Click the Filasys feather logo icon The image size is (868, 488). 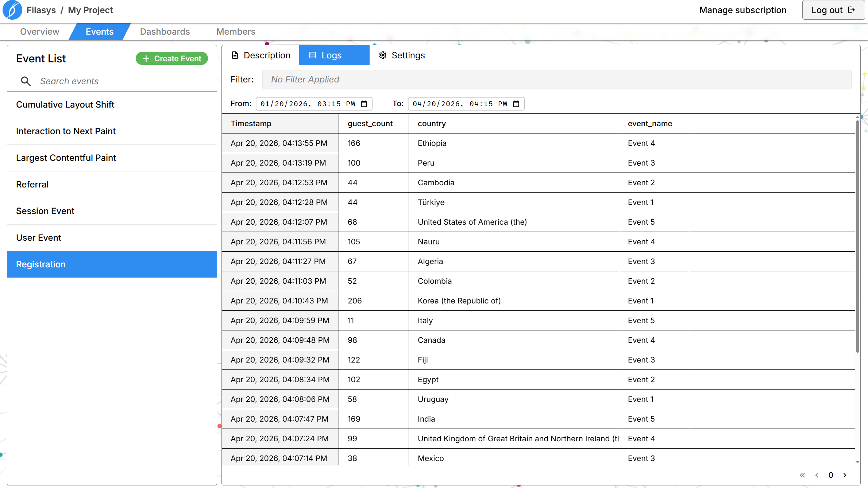tap(12, 10)
